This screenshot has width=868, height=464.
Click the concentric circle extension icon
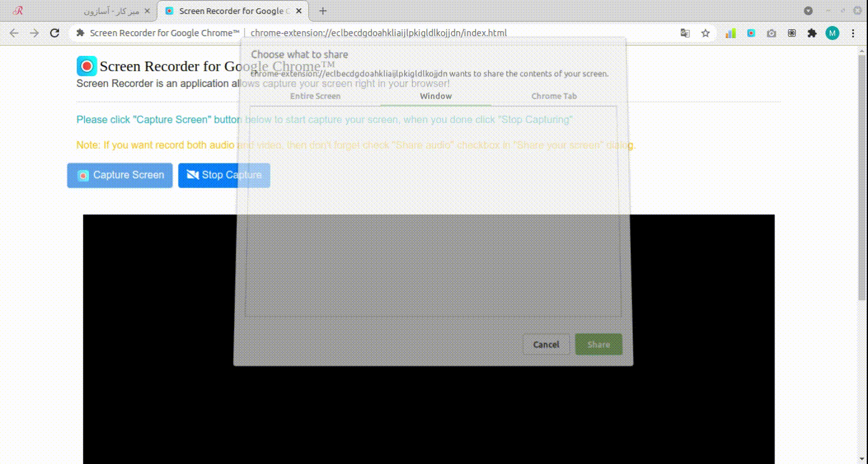point(792,33)
